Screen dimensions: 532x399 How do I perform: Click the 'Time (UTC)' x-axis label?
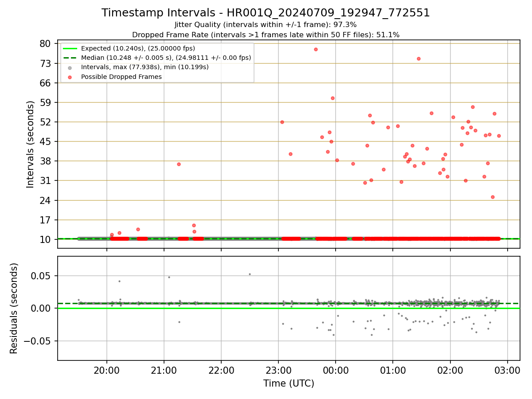click(289, 383)
